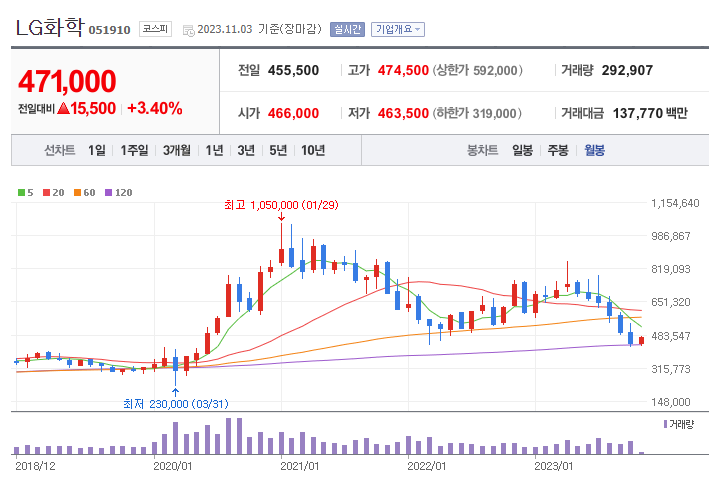
Task: Open the 기업개요 dropdown
Action: (x=397, y=29)
